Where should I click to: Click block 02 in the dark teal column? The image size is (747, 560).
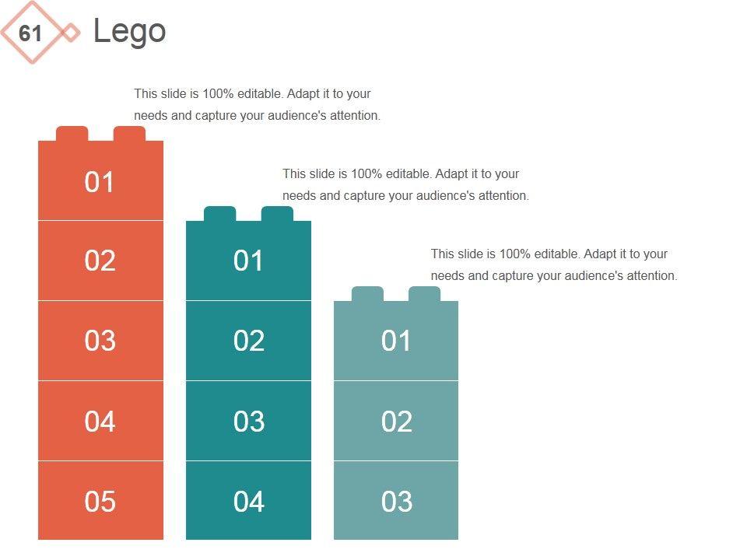248,341
